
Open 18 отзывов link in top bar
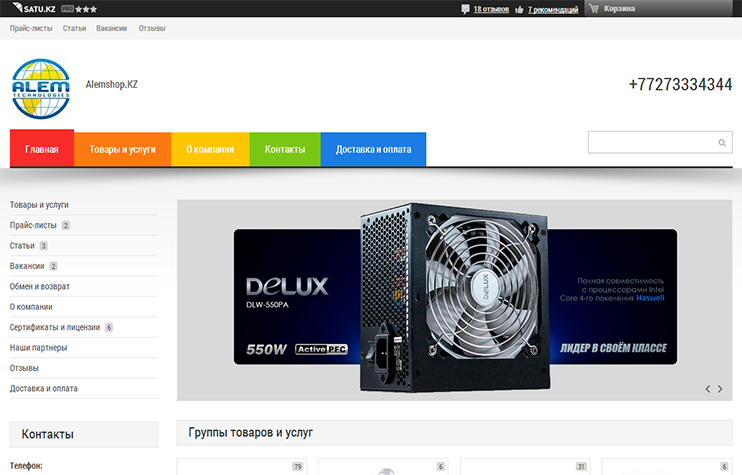point(491,9)
